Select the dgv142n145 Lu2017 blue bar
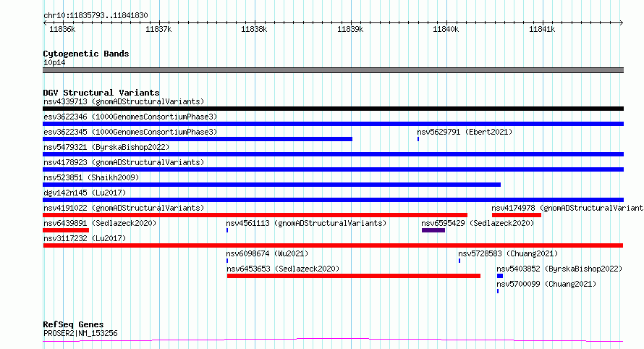 333,200
